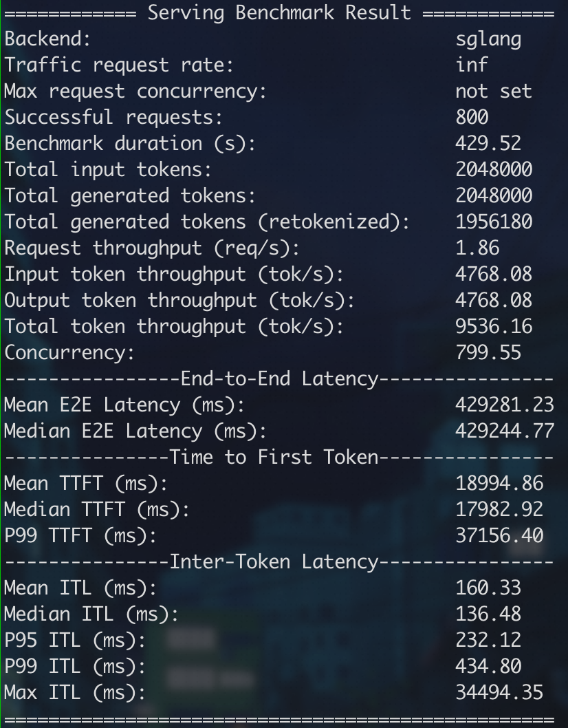Click the 'Time to First Token' section heading

274,458
